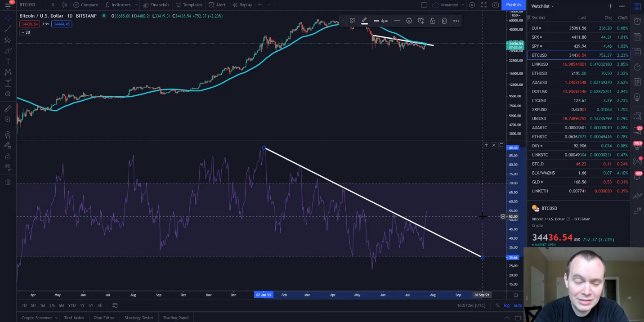Click the blue Publish button

[x=513, y=5]
